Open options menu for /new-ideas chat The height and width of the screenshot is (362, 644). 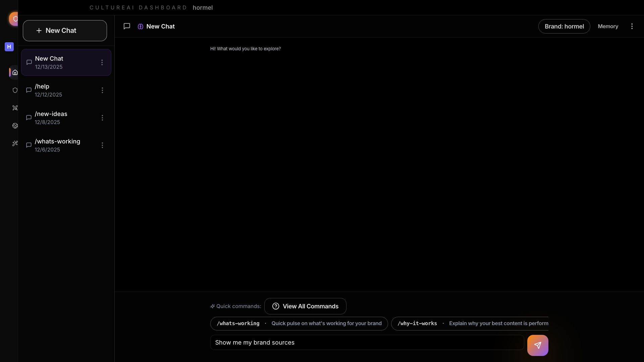pyautogui.click(x=102, y=118)
